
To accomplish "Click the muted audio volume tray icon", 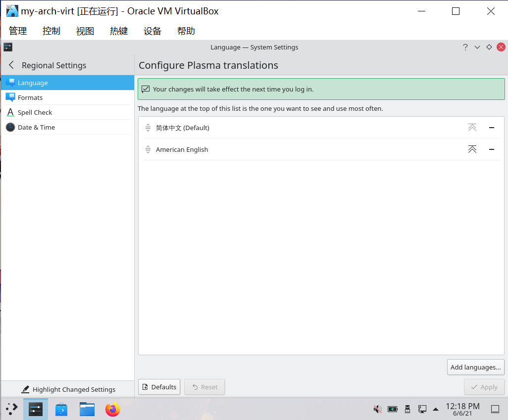I will pos(377,409).
